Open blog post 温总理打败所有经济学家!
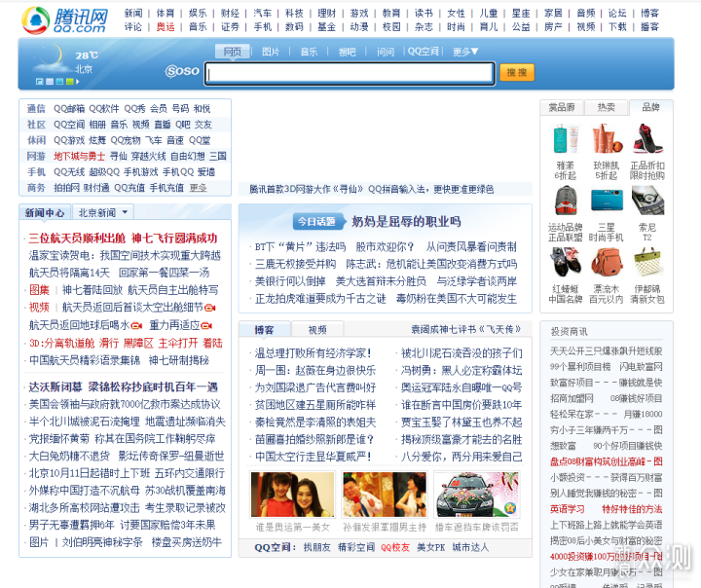This screenshot has width=701, height=588. [x=313, y=353]
